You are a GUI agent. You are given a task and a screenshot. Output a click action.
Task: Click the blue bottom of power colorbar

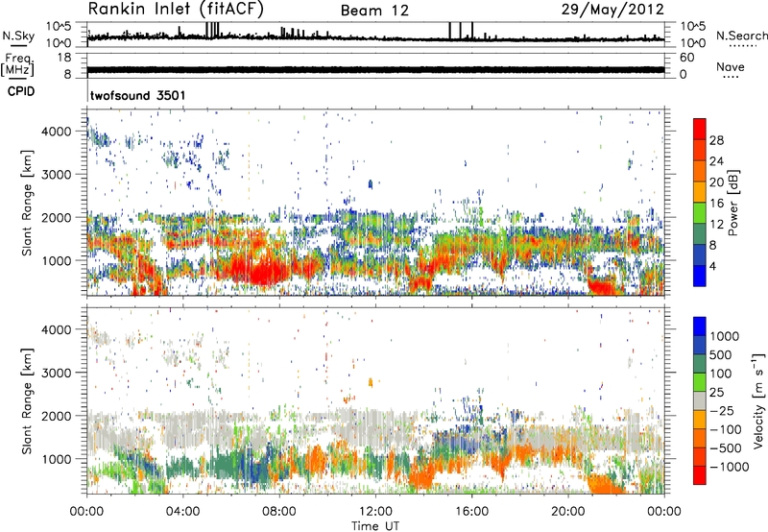pyautogui.click(x=700, y=276)
